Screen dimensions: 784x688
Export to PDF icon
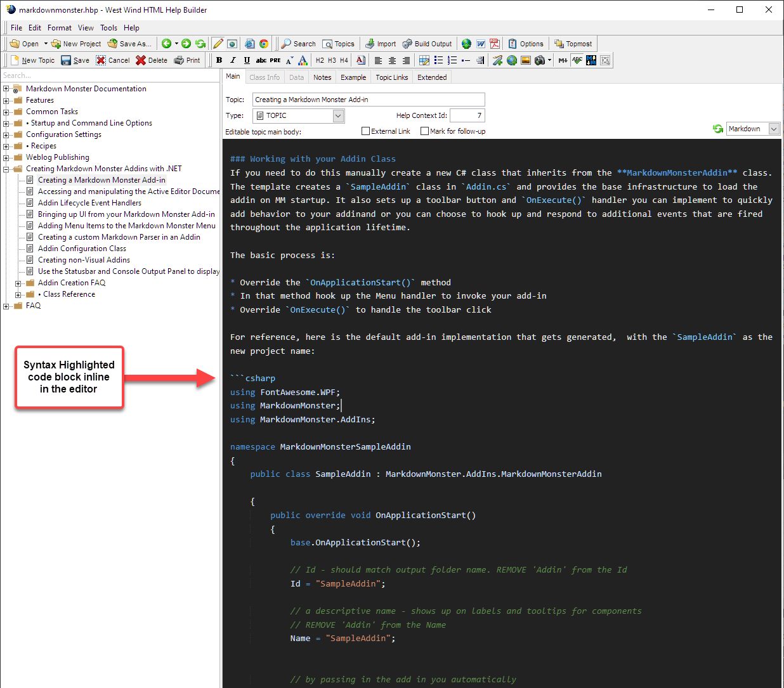point(495,44)
